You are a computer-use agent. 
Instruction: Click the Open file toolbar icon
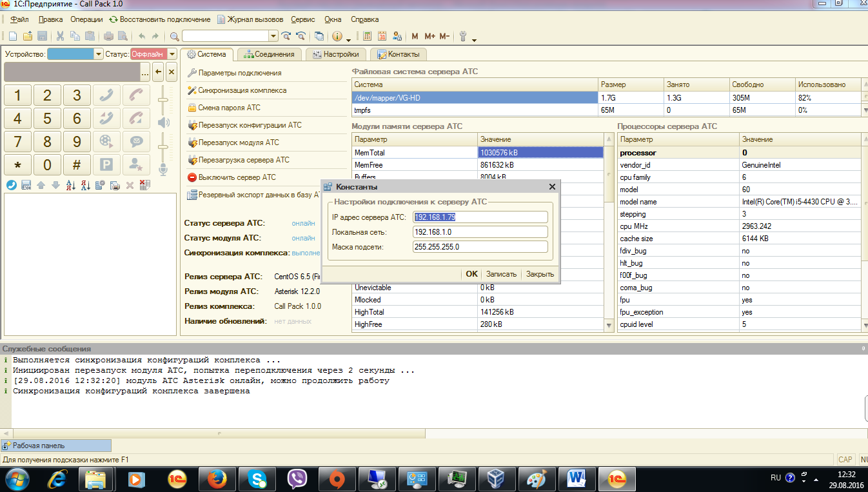[x=28, y=36]
